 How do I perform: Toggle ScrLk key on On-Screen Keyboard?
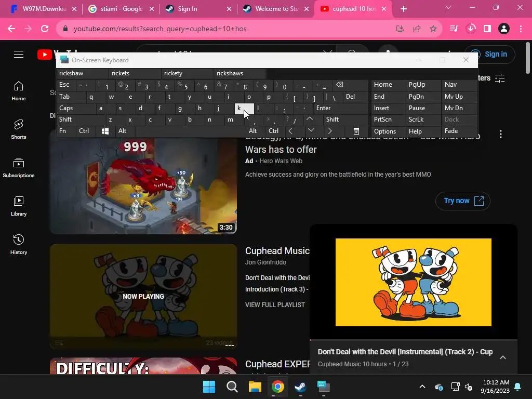click(423, 119)
